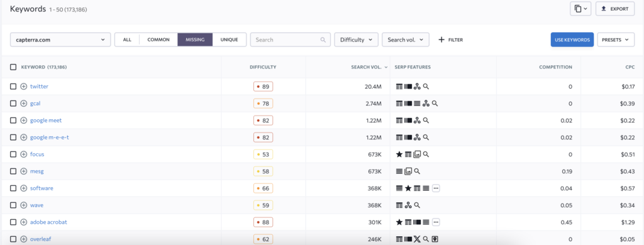Select all keywords with header checkbox
This screenshot has height=245, width=644.
click(x=13, y=67)
